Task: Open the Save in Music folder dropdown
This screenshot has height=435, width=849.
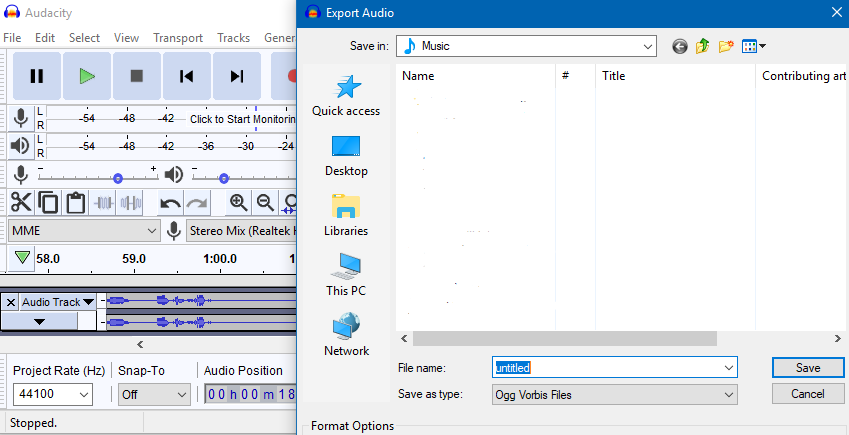Action: coord(526,46)
